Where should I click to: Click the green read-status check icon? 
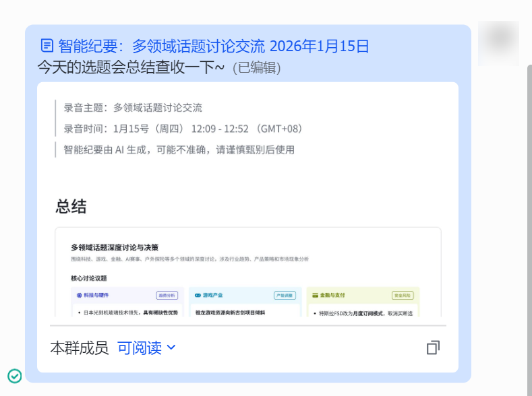pos(15,376)
